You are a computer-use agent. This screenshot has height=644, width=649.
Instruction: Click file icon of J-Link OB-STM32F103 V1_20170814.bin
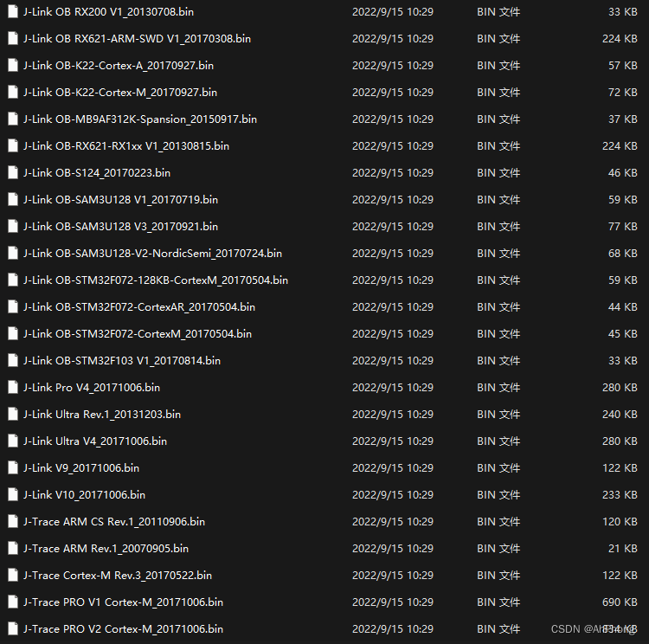click(13, 361)
